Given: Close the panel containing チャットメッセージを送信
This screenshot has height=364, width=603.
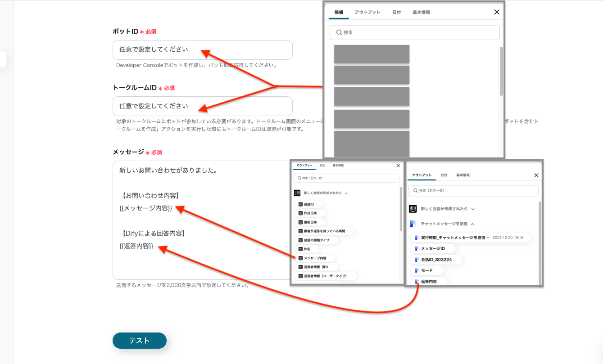Looking at the screenshot, I should coord(536,175).
